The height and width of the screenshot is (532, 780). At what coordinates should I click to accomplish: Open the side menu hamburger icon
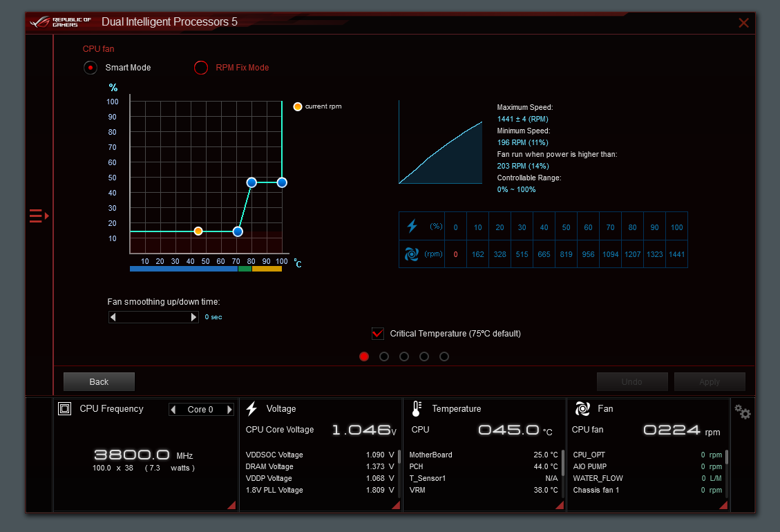39,216
